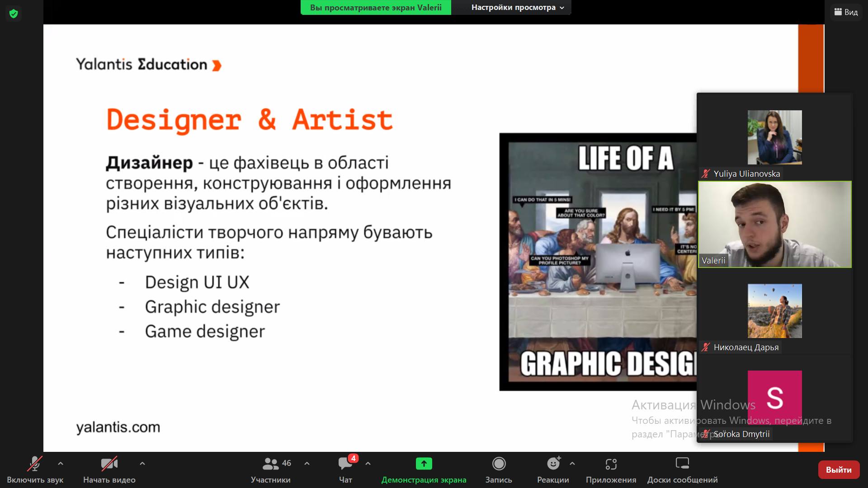868x488 pixels.
Task: Click the 46 participants count
Action: pos(287,463)
